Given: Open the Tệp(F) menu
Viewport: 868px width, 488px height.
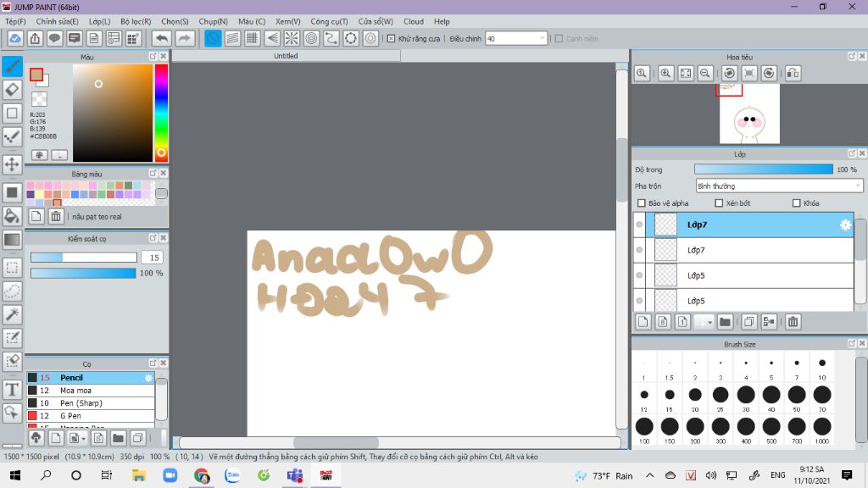Looking at the screenshot, I should pyautogui.click(x=15, y=21).
